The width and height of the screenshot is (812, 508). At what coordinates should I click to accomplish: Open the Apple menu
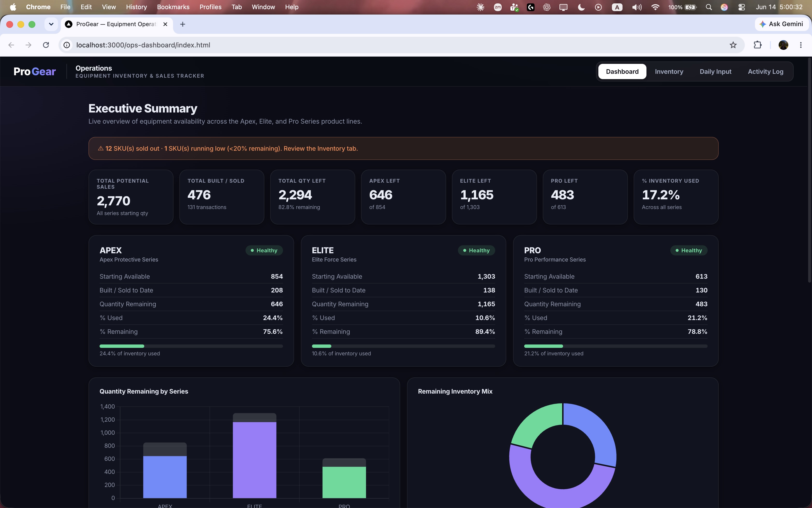click(13, 7)
